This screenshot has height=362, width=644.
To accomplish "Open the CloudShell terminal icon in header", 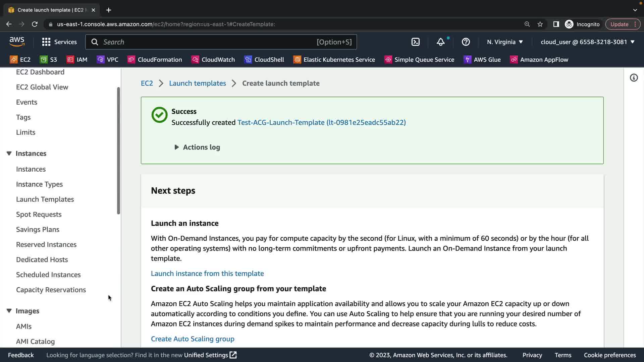I will click(415, 42).
